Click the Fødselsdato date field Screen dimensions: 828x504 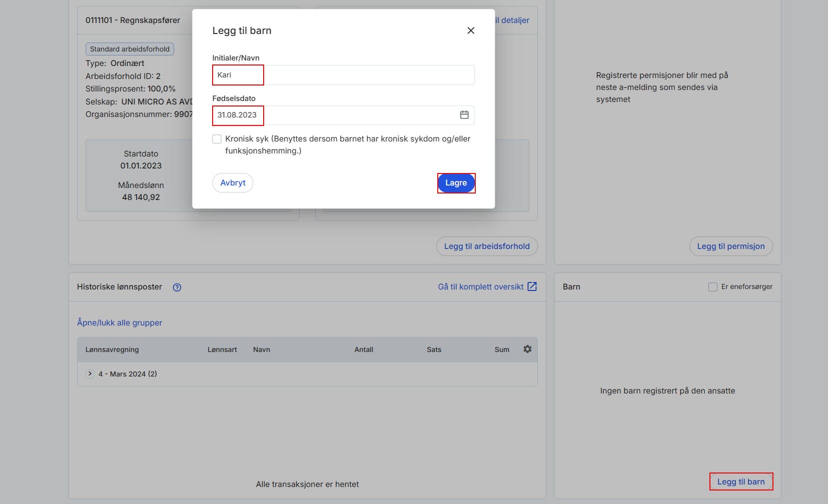(x=343, y=115)
